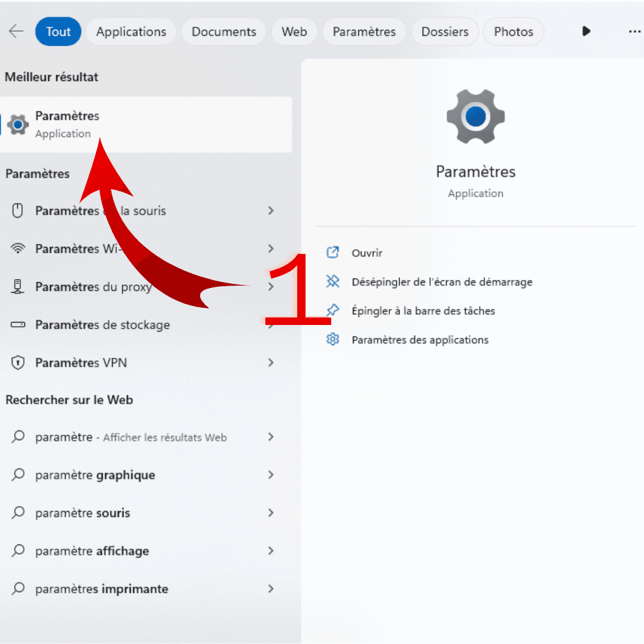Expand the Paramètres VPN chevron
The width and height of the screenshot is (644, 644).
pos(271,363)
